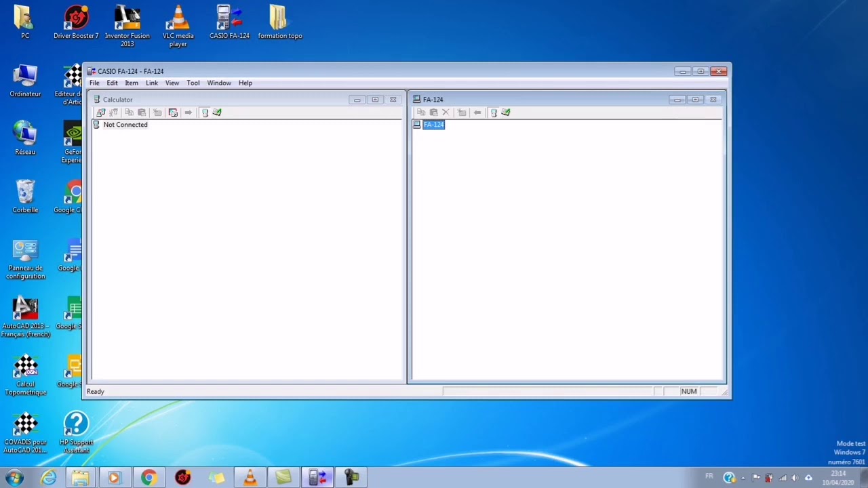Select the Inventor Fusion 2013 desktop icon
The image size is (868, 488).
pos(127,26)
